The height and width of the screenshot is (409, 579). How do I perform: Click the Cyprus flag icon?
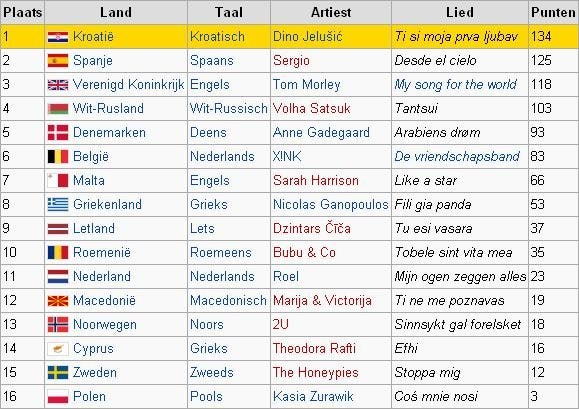point(58,348)
